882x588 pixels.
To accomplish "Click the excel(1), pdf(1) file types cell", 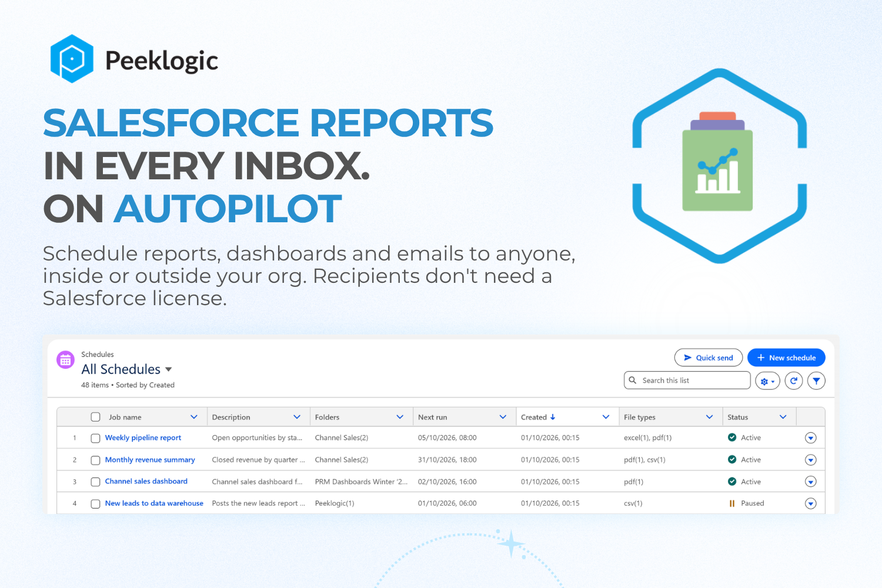I will click(648, 437).
